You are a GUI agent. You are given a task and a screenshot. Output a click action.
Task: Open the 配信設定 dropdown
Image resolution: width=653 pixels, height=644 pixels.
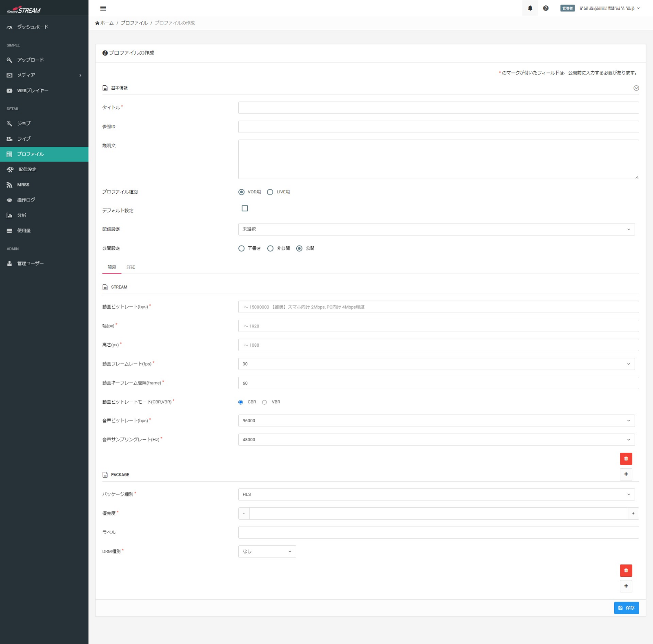[x=436, y=229]
